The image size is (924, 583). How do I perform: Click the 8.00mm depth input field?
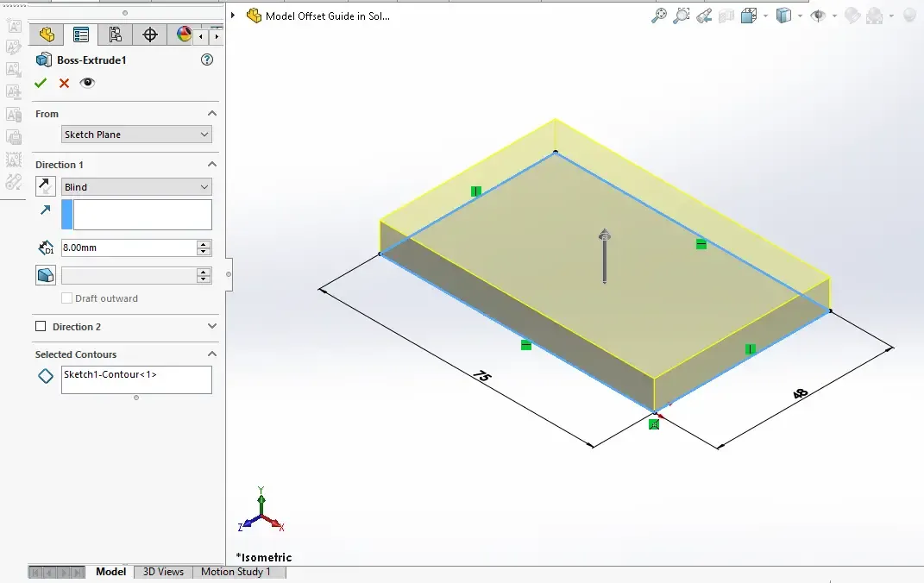(128, 248)
